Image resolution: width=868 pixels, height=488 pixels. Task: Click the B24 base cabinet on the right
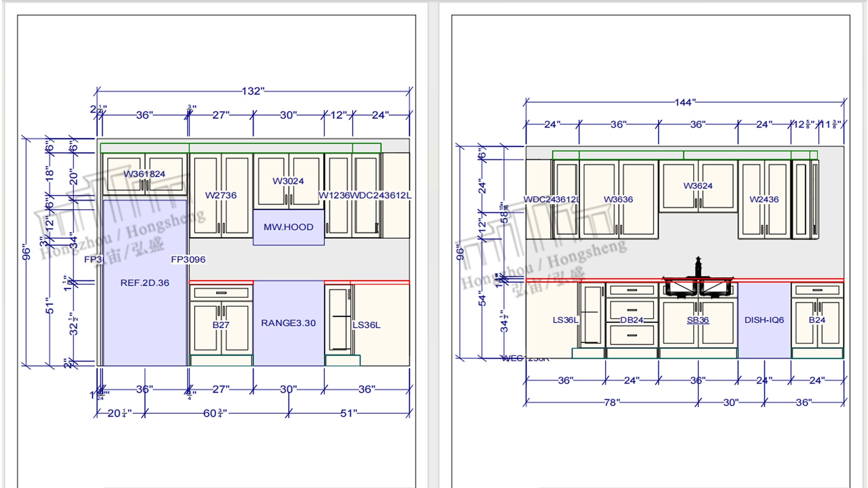coord(817,320)
